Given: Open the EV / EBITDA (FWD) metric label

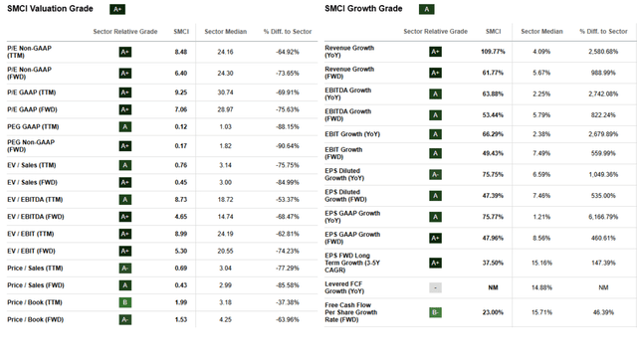Looking at the screenshot, I should pyautogui.click(x=36, y=217).
